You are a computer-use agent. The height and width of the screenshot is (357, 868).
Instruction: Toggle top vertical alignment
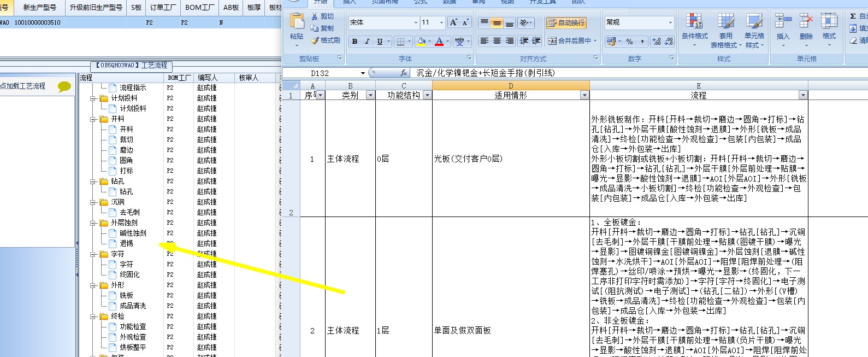pos(484,22)
